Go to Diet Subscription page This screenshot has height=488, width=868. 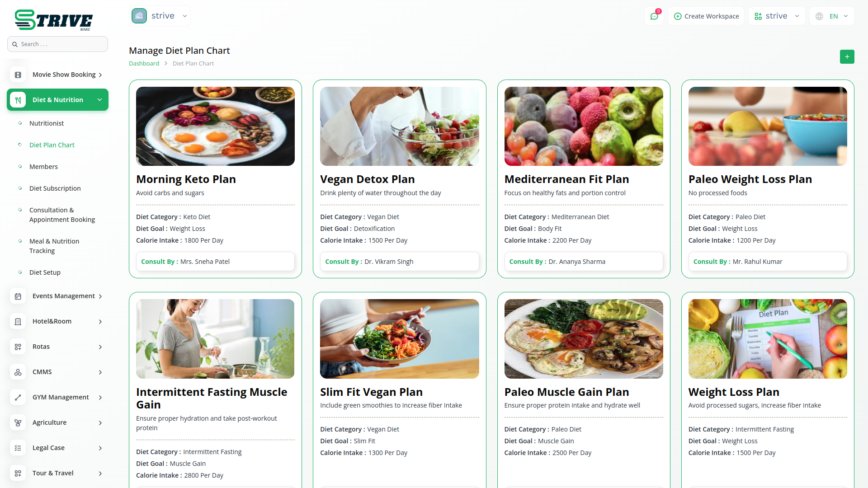click(55, 188)
